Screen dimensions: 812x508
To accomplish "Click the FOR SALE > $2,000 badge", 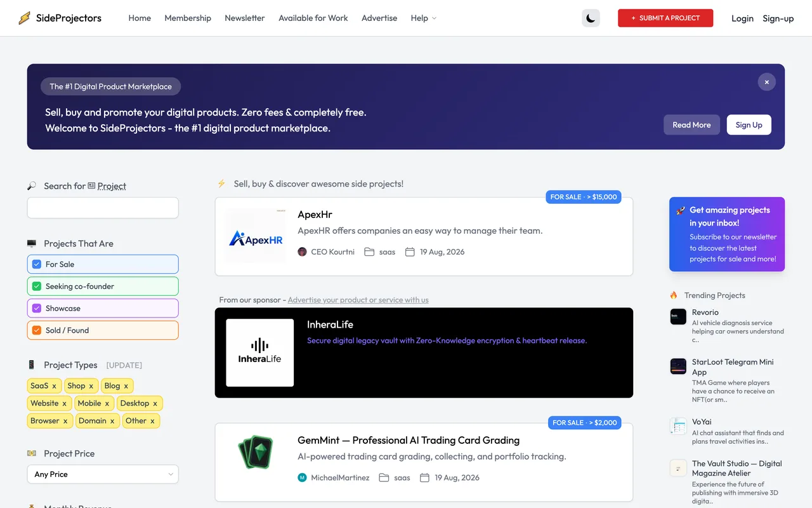I will [x=584, y=422].
